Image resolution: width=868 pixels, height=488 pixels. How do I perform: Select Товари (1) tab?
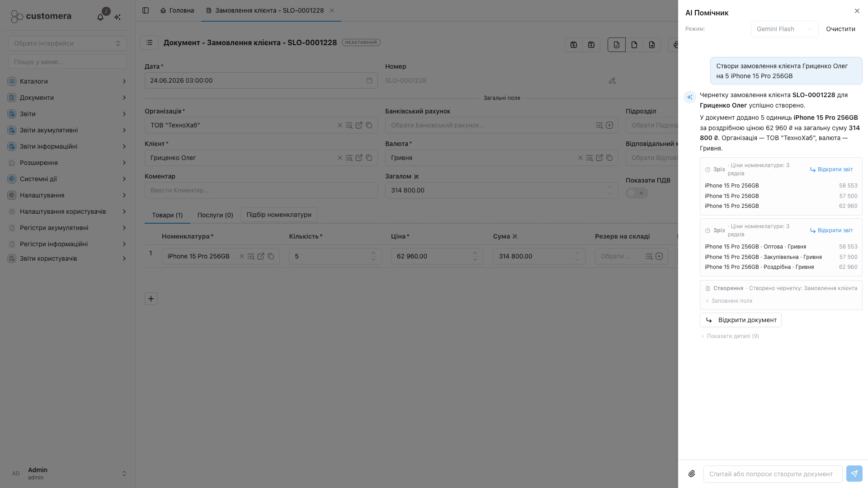(x=167, y=215)
